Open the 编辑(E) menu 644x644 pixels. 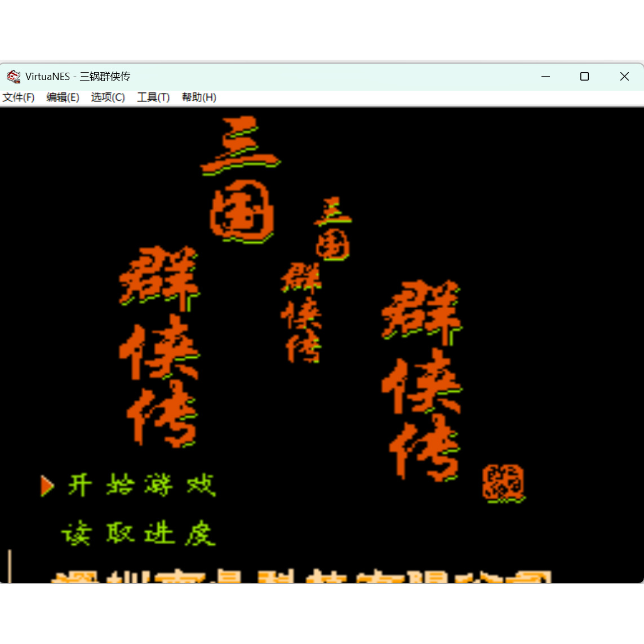63,97
